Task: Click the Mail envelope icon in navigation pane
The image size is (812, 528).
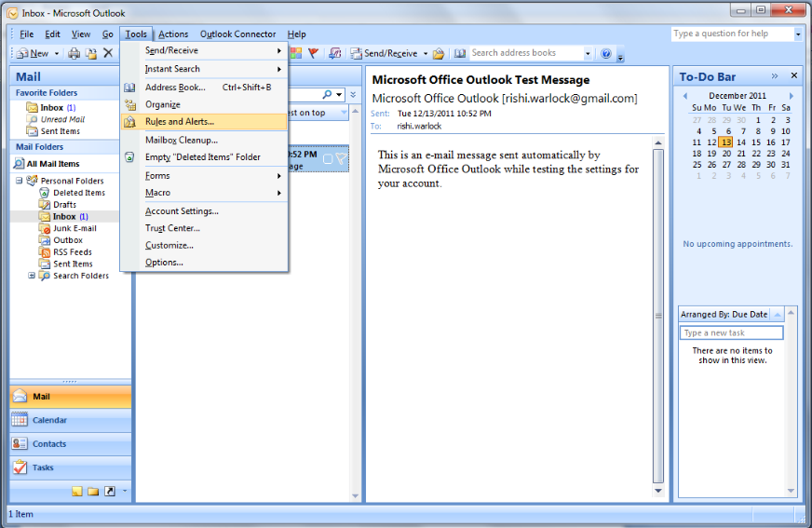Action: coord(20,397)
